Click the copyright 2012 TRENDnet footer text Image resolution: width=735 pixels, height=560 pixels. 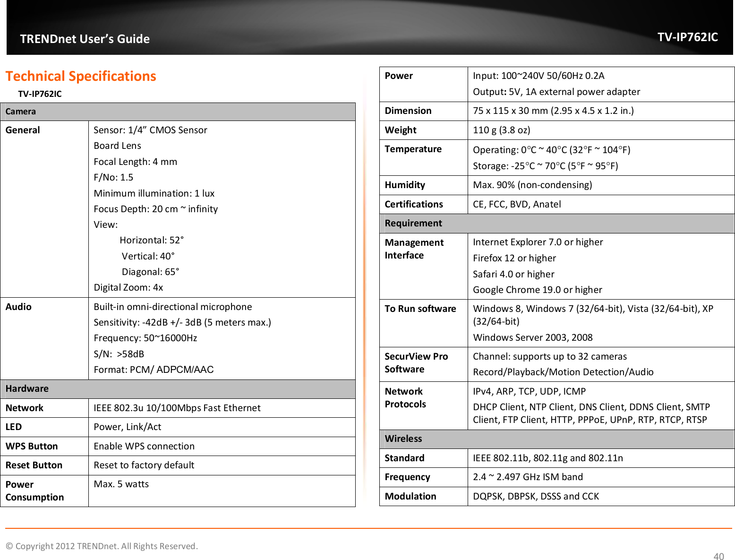(102, 546)
